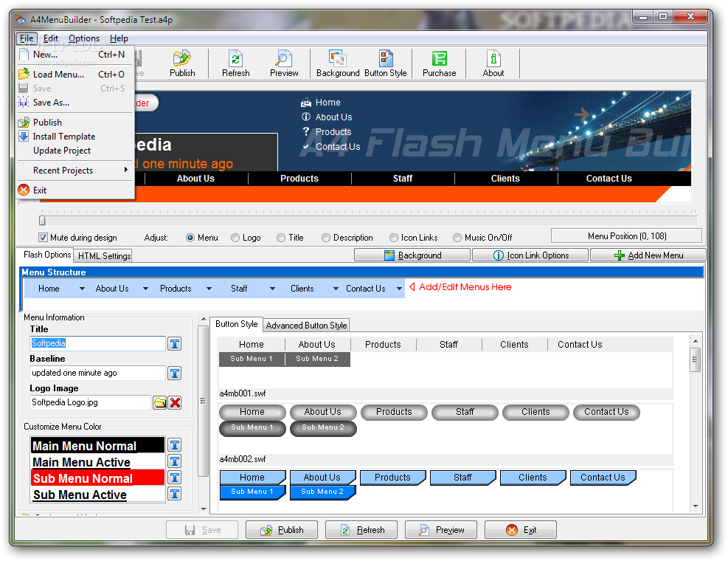Select the Logo adjust radio button
This screenshot has width=728, height=561.
point(235,238)
